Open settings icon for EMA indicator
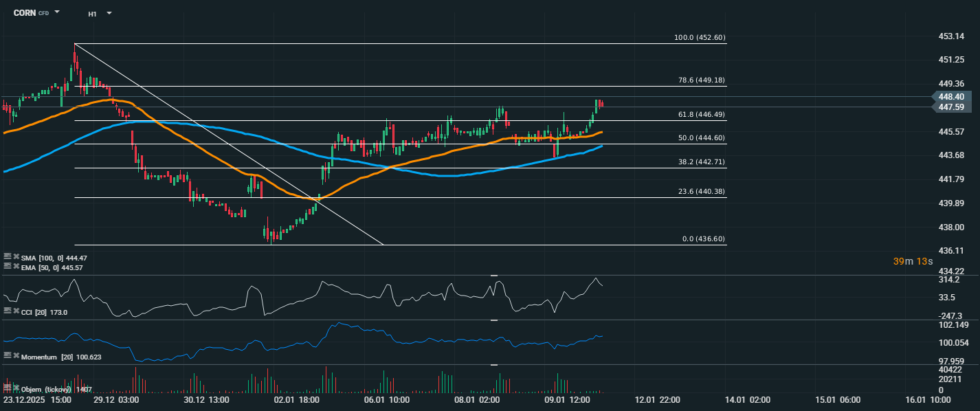980x411 pixels. (8, 267)
